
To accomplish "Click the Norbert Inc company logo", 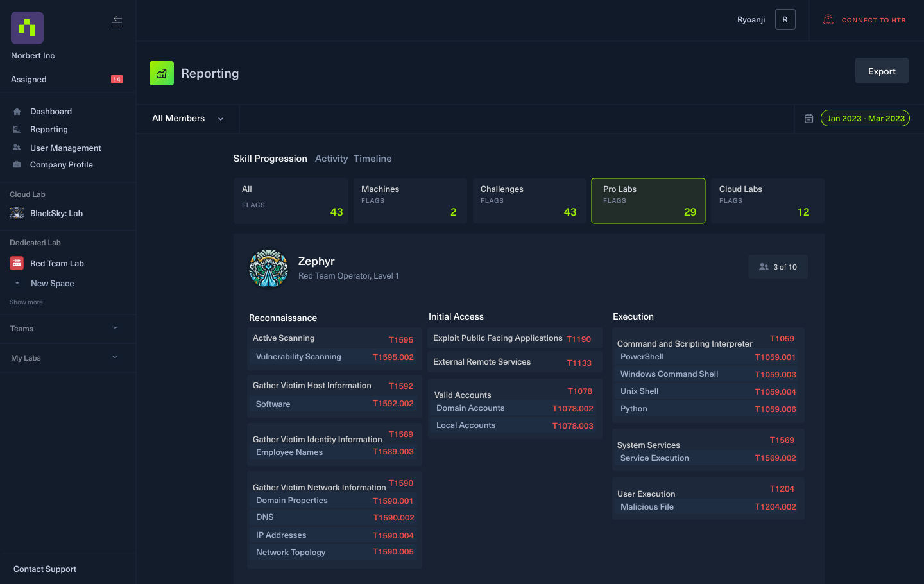I will point(27,28).
